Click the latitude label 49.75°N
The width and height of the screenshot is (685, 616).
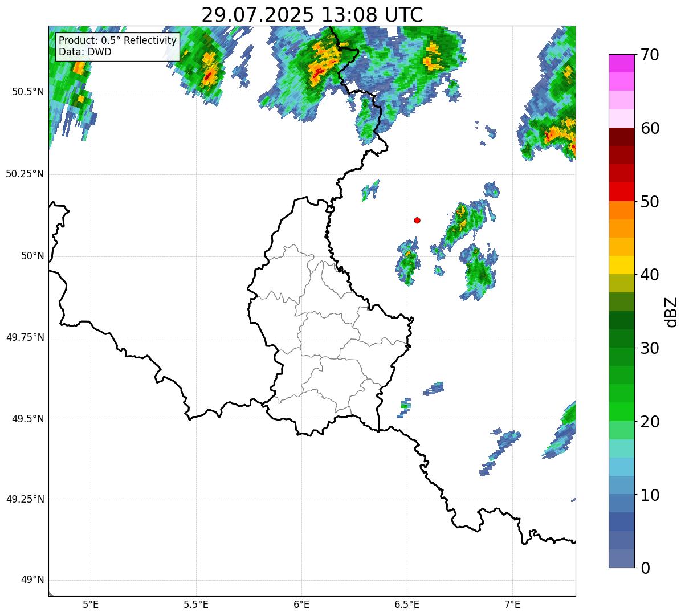click(x=25, y=337)
